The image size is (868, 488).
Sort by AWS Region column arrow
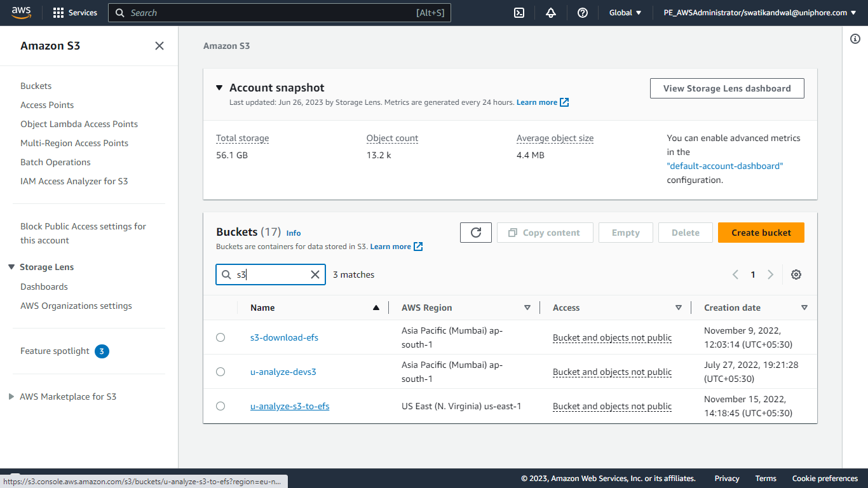click(527, 308)
